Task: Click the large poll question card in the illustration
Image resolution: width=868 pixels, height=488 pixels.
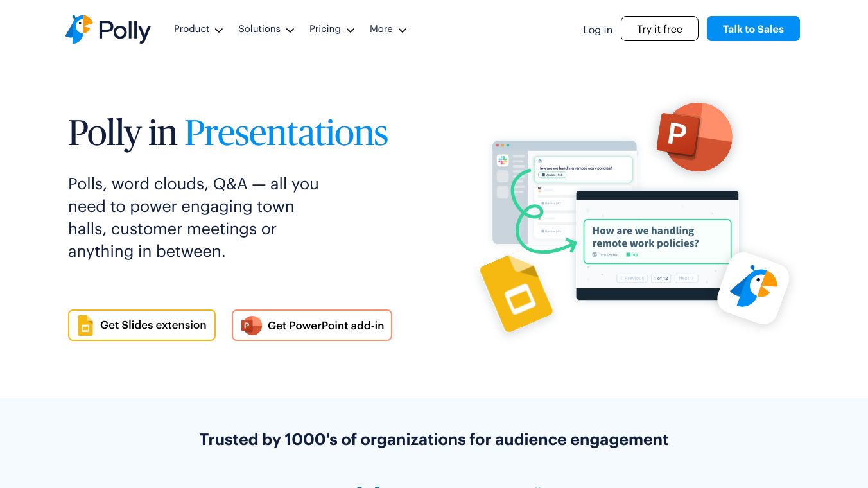Action: click(657, 241)
